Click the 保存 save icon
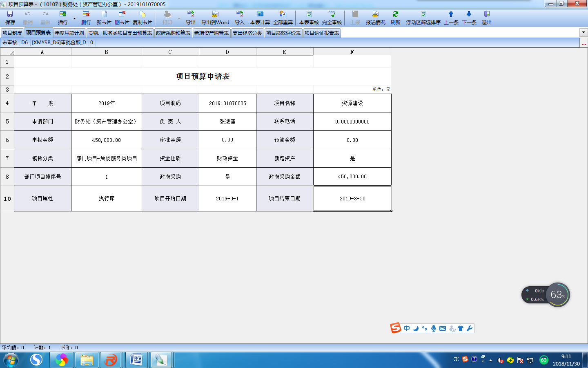This screenshot has width=588, height=368. point(10,18)
